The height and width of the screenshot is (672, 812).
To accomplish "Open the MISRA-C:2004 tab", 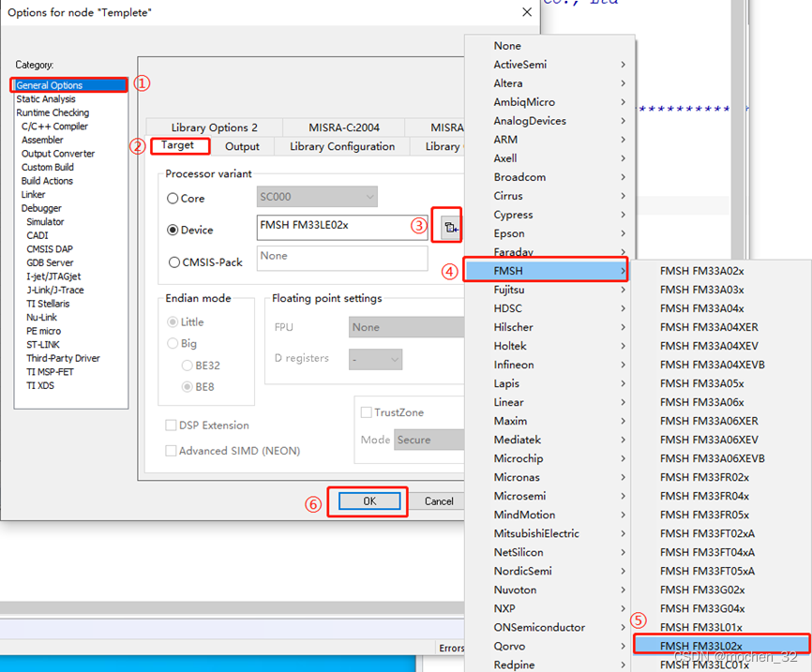I will click(x=344, y=127).
